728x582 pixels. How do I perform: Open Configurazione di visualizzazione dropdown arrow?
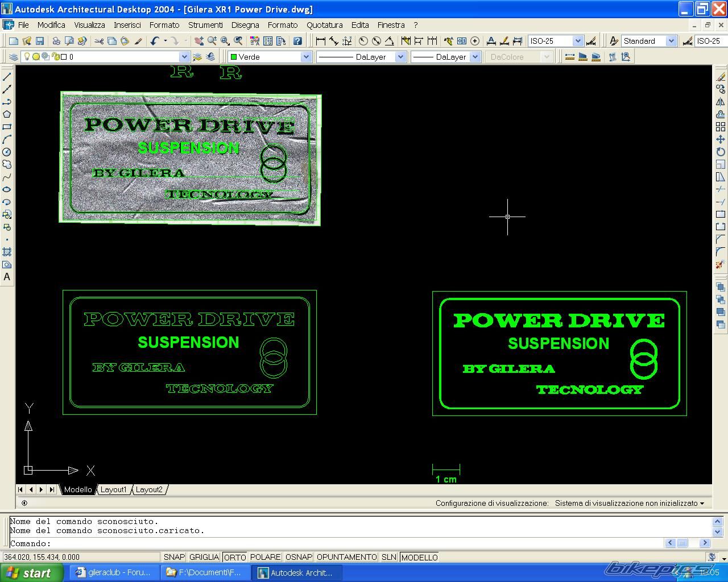702,504
